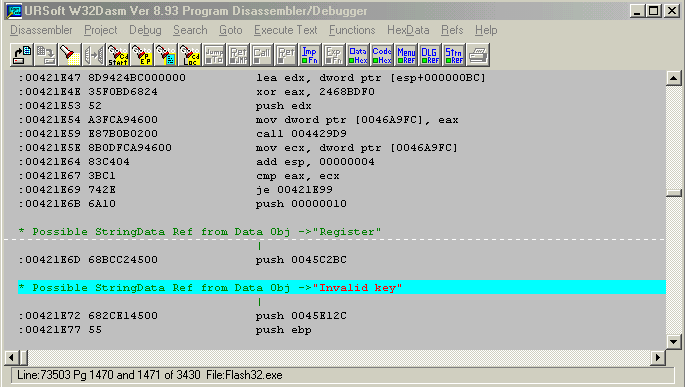Select the line "push ebp"
The height and width of the screenshot is (387, 685).
point(165,330)
